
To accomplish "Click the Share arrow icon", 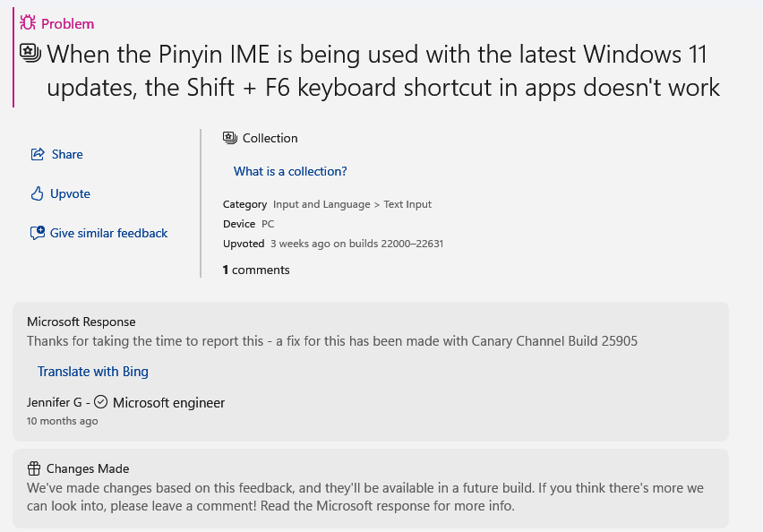I will click(x=38, y=154).
